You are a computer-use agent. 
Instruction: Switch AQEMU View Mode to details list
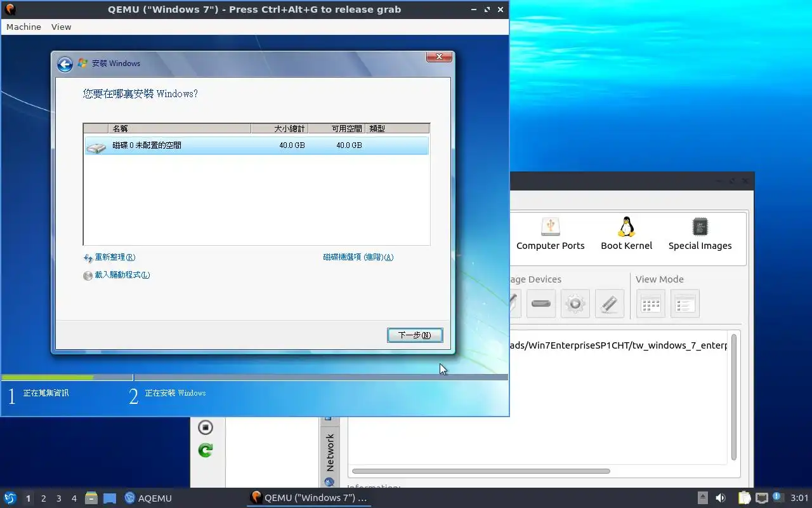685,304
